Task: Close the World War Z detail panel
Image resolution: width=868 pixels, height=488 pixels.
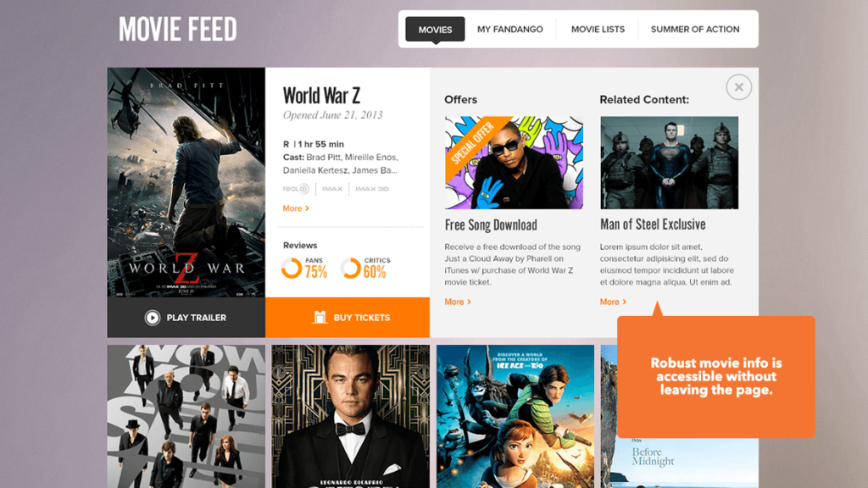Action: click(738, 87)
